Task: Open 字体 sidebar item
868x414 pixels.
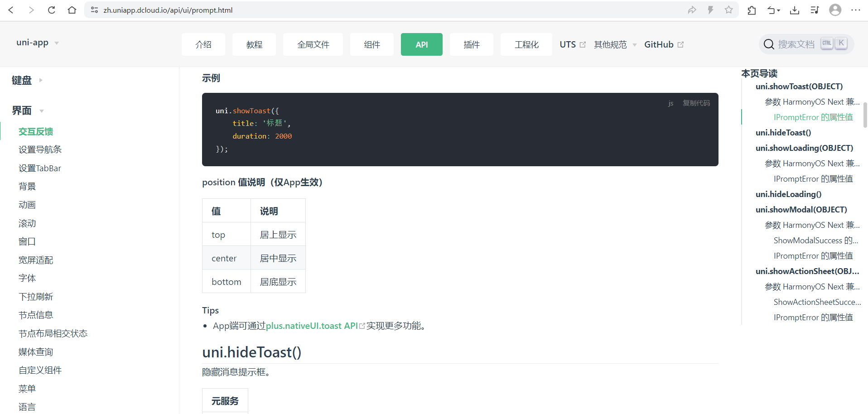Action: click(x=27, y=278)
